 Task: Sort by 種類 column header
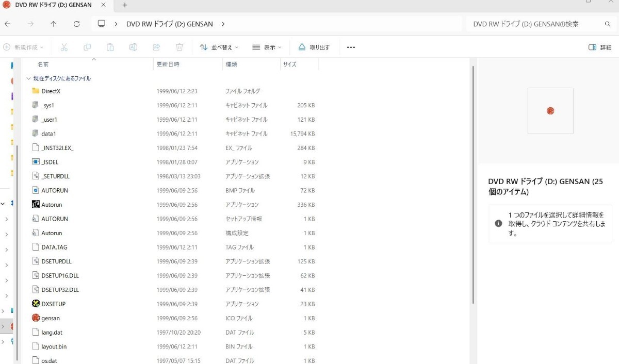[x=231, y=64]
